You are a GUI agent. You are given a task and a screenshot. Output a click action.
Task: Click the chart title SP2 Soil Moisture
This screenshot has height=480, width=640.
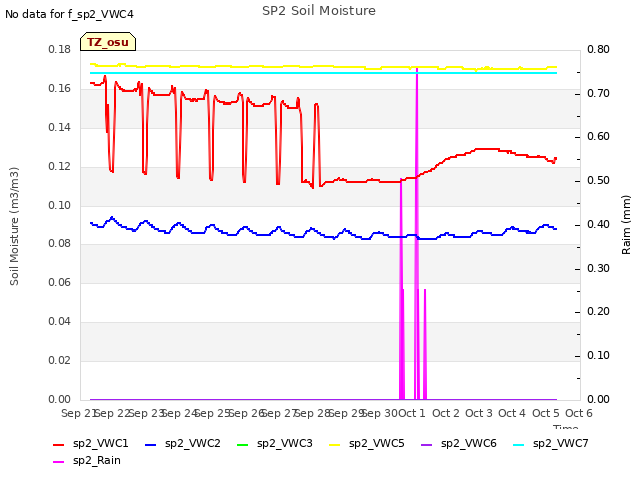coord(319,11)
